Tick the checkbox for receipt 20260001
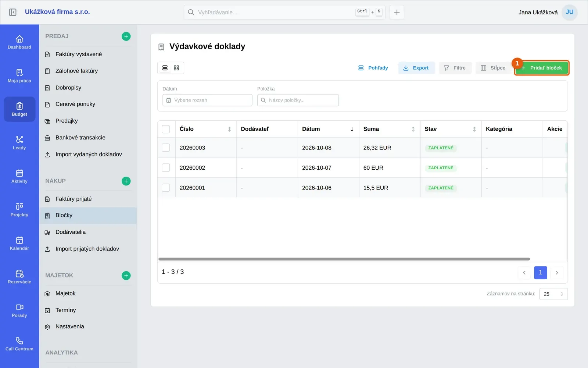Image resolution: width=588 pixels, height=368 pixels. 166,188
